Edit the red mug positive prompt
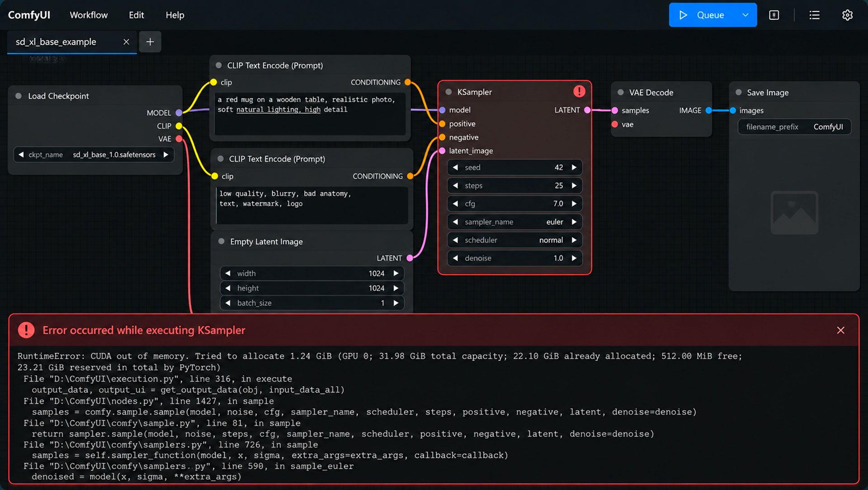 click(310, 114)
